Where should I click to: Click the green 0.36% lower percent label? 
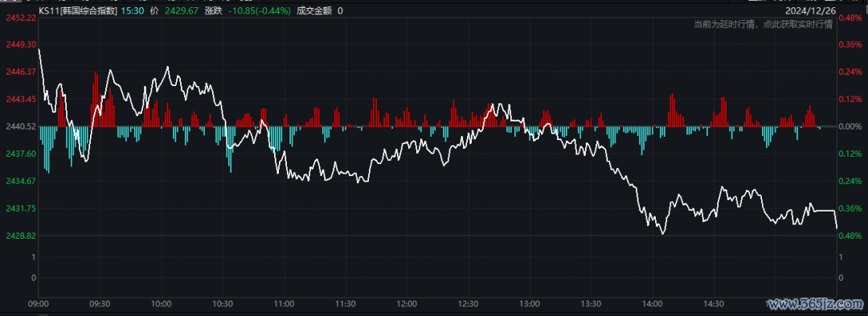(851, 208)
